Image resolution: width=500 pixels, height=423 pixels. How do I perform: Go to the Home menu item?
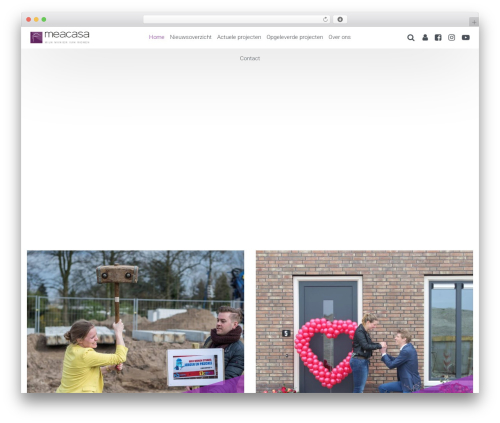tap(156, 37)
